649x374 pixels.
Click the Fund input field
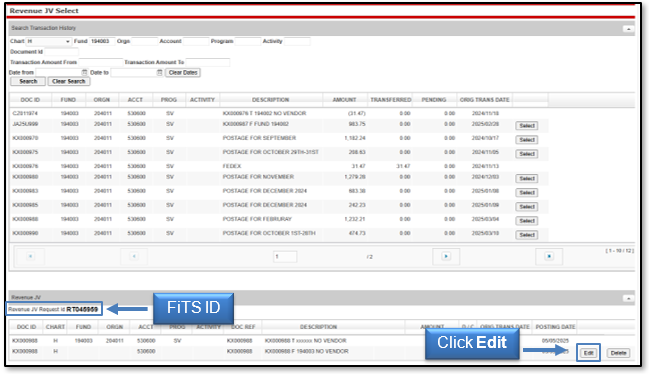pos(102,41)
